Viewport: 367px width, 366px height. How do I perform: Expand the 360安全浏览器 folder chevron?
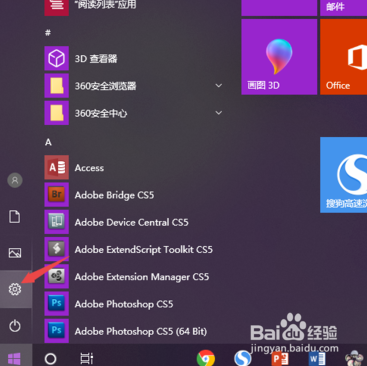point(219,86)
